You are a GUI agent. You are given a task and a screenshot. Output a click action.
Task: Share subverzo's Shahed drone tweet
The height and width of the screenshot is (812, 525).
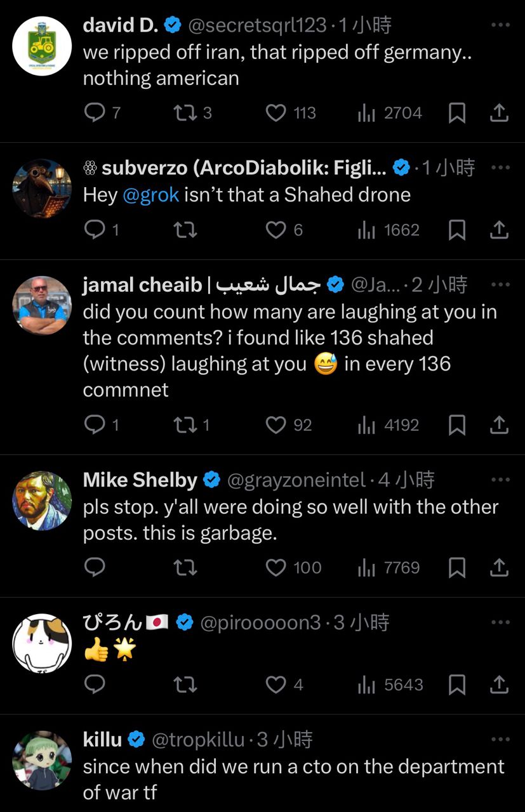click(x=500, y=230)
